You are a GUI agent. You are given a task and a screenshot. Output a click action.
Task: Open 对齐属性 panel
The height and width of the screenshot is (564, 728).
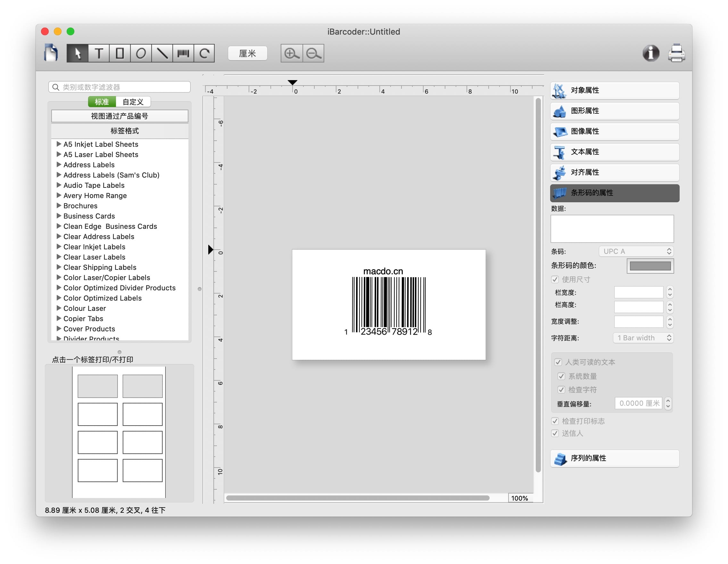click(615, 172)
